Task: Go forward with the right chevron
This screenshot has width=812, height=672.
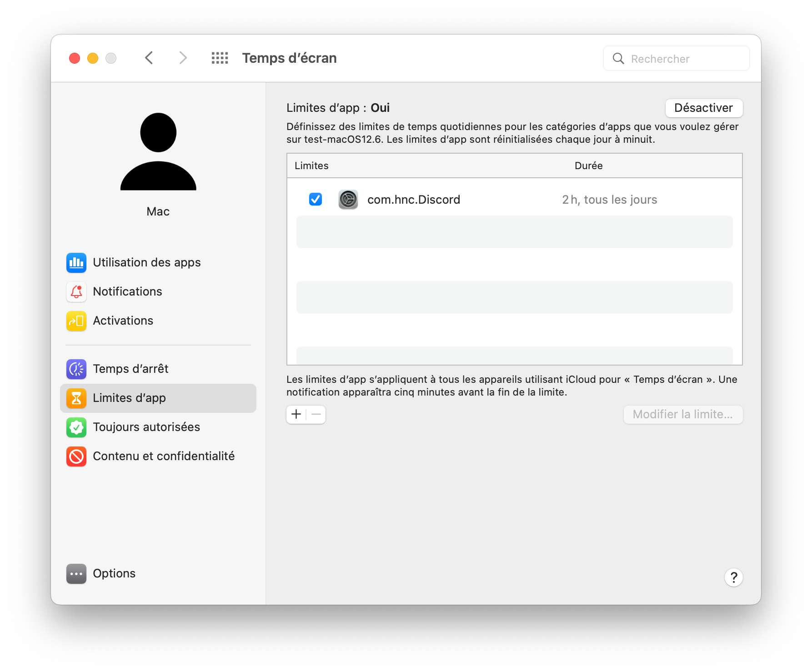Action: [x=183, y=58]
